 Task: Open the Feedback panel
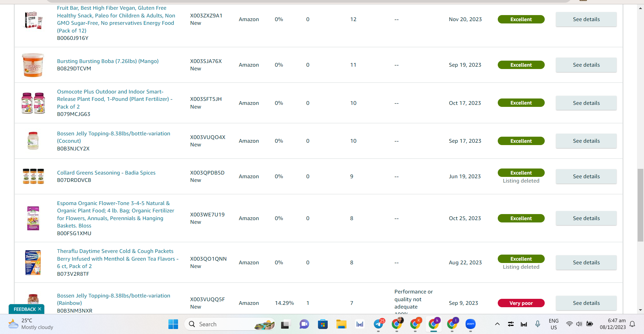[x=24, y=309]
